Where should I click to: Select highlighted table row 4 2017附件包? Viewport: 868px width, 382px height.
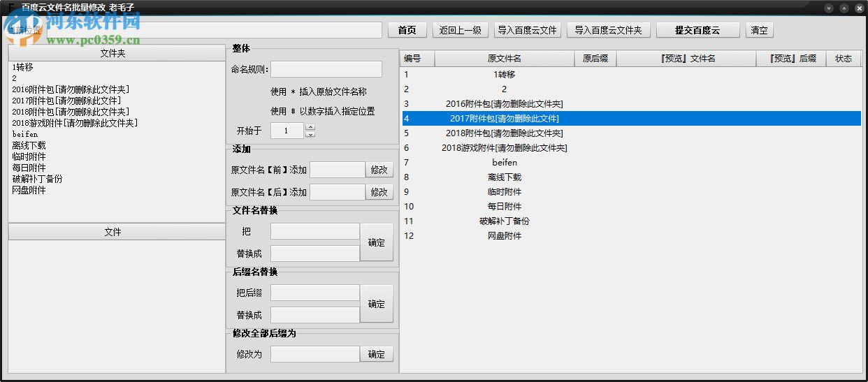click(631, 119)
